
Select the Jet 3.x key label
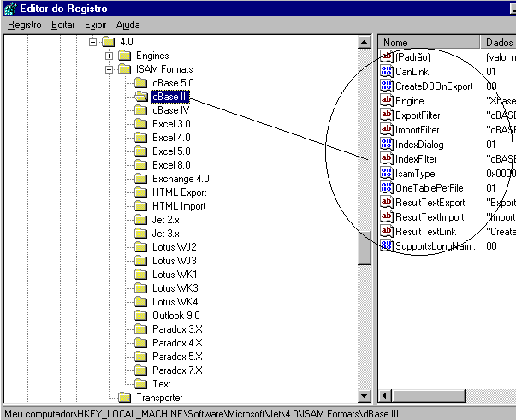165,234
